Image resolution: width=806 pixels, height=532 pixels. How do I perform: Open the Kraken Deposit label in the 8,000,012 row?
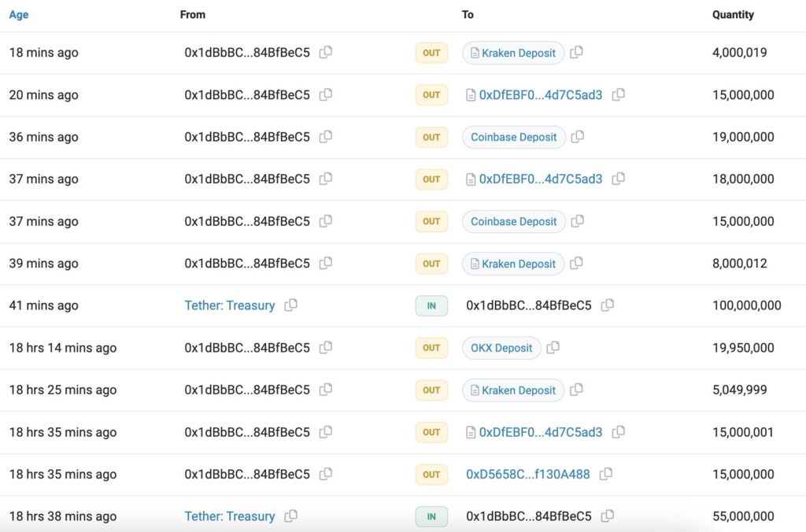518,264
